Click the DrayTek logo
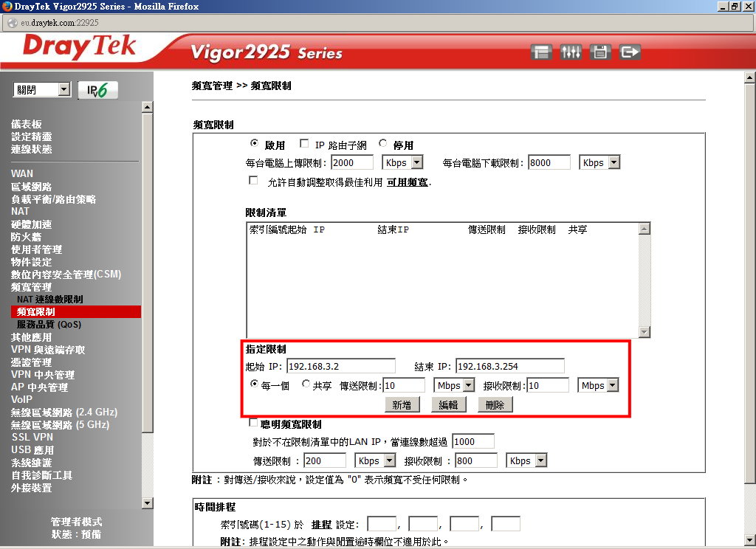The image size is (756, 549). pos(79,47)
